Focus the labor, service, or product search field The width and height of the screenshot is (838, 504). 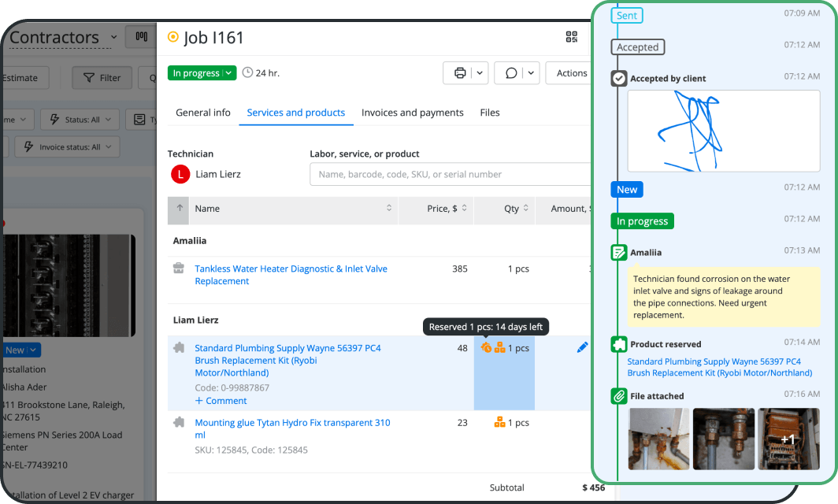(x=450, y=174)
